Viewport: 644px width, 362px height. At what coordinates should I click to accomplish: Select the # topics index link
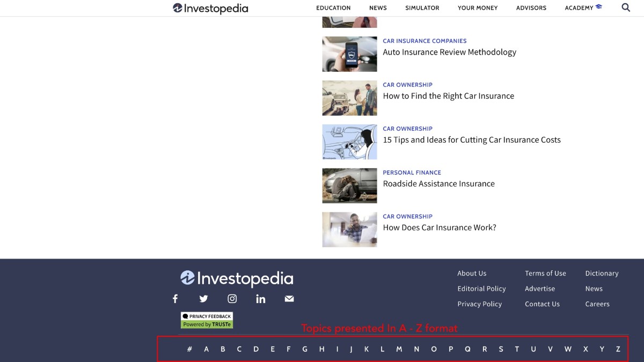point(189,349)
